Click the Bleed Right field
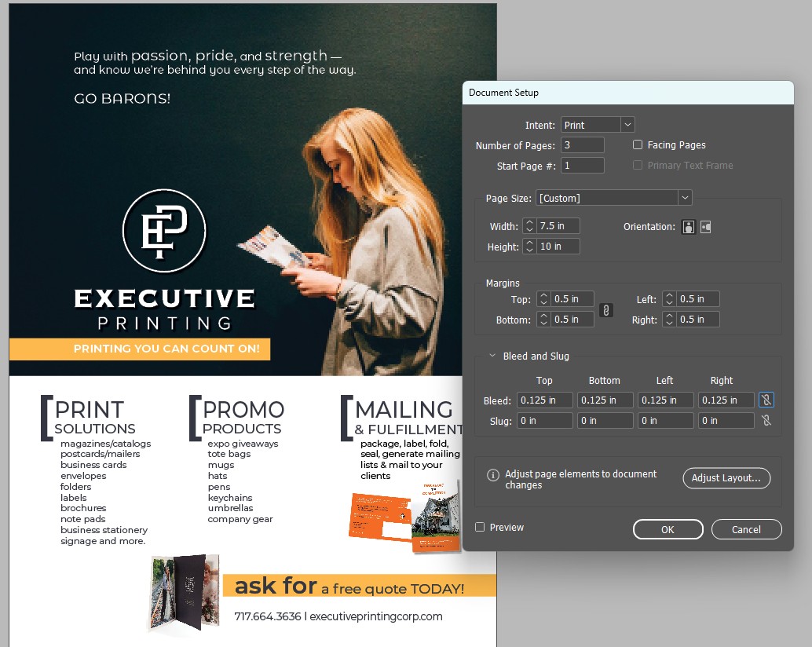This screenshot has width=812, height=647. [726, 400]
